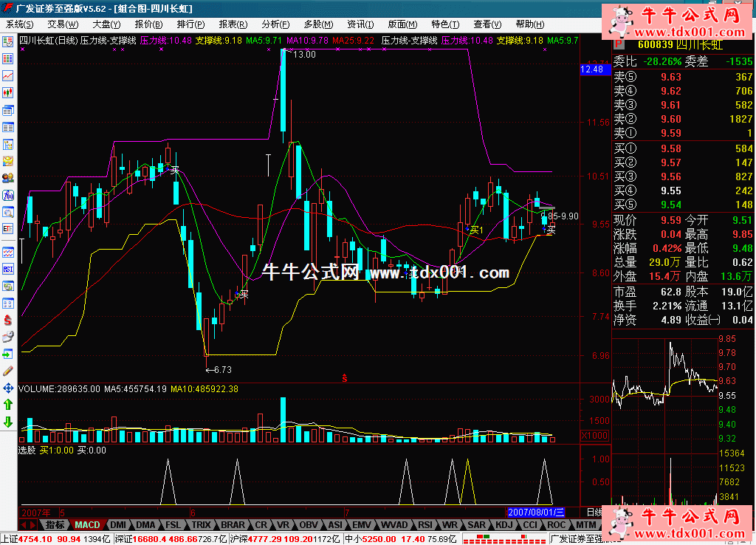Open the pushpin note icon in sidebar

(x=7, y=337)
